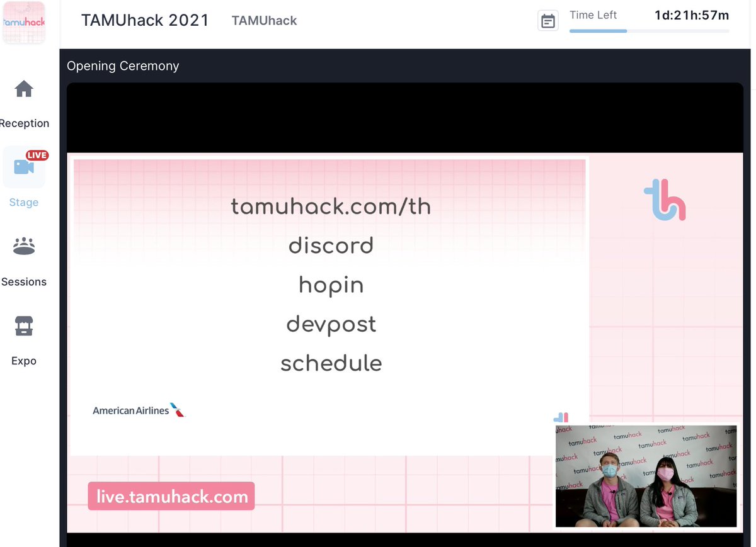Click the discord text on slide
The image size is (756, 547).
click(331, 245)
